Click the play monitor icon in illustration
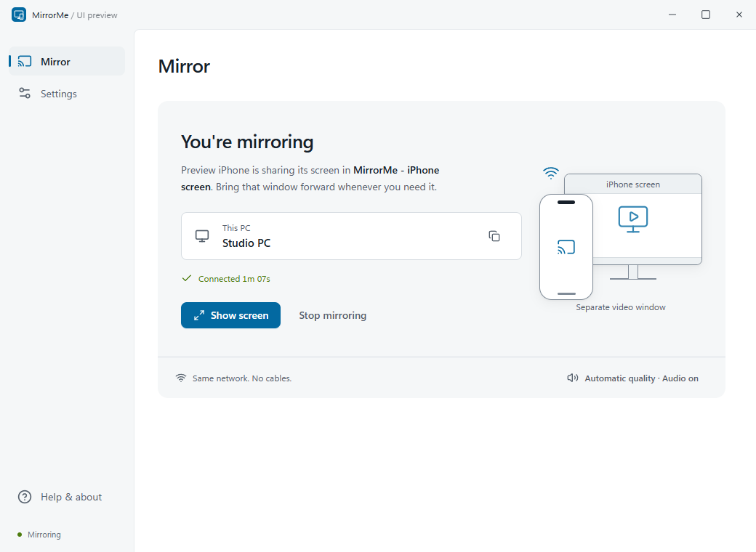The image size is (756, 552). click(x=633, y=219)
